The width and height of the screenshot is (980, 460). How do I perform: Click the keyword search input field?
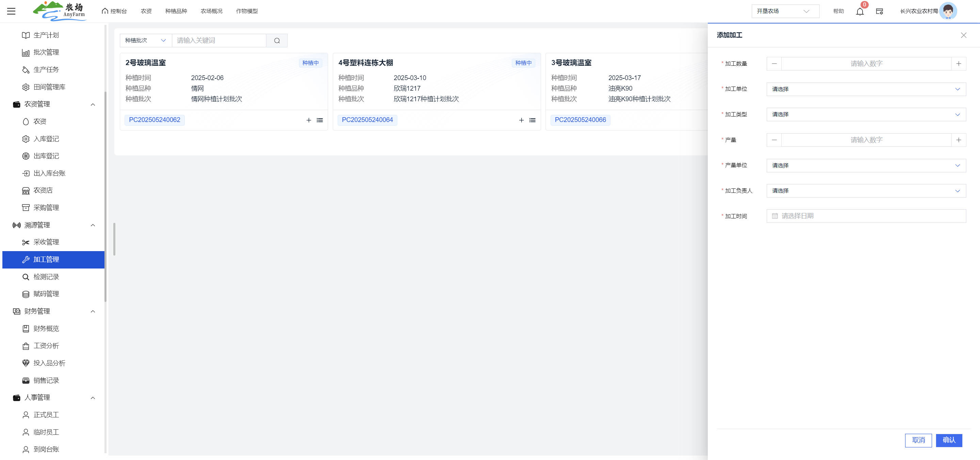click(219, 41)
